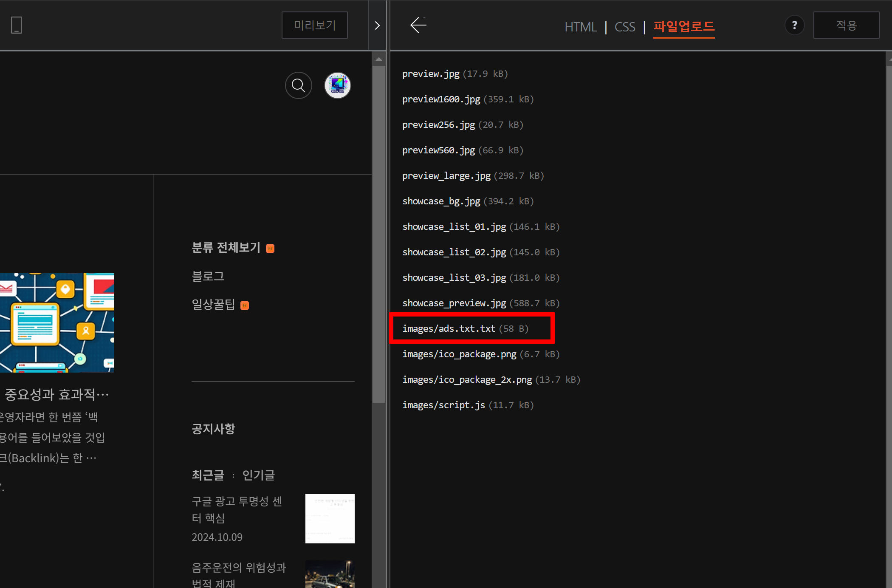892x588 pixels.
Task: Click the orange new badge beside 일상꿀팁
Action: pos(245,305)
